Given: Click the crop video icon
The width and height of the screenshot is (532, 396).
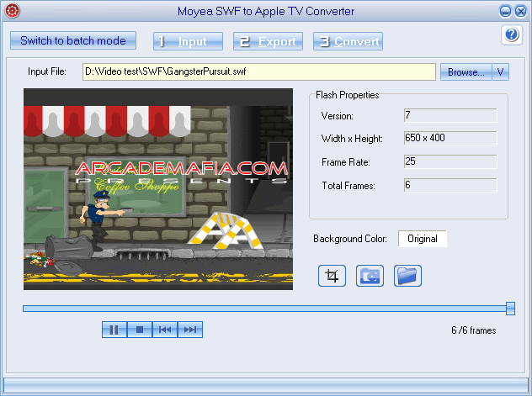Looking at the screenshot, I should pos(332,275).
